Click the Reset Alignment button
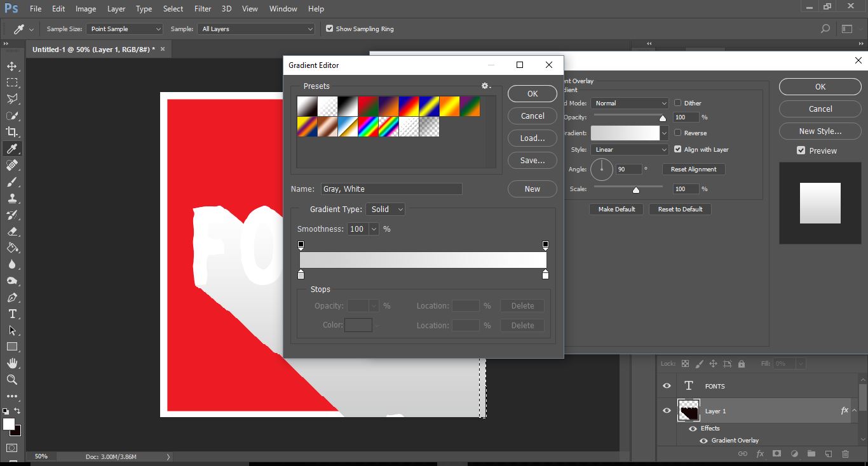This screenshot has height=466, width=868. tap(693, 169)
